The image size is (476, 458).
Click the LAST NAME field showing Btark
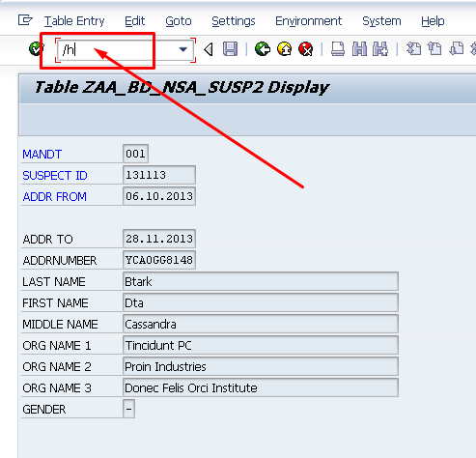(x=261, y=281)
